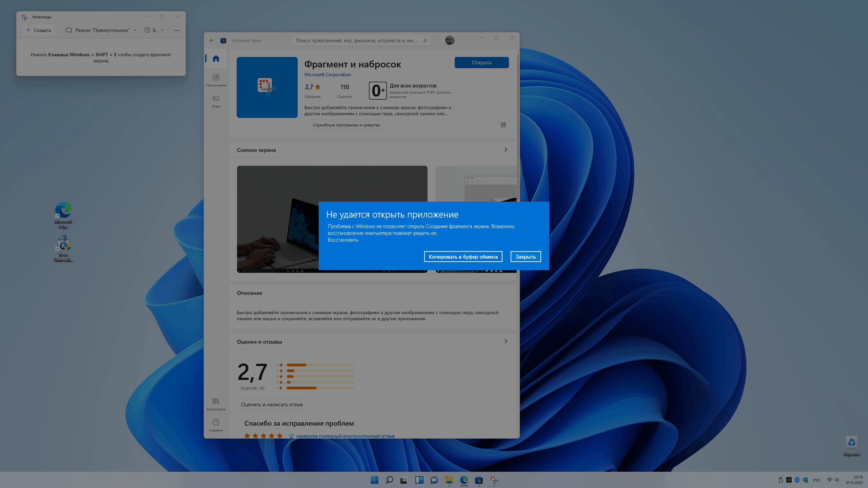This screenshot has height=488, width=868.
Task: Click the 2,7 average rating star
Action: 318,87
